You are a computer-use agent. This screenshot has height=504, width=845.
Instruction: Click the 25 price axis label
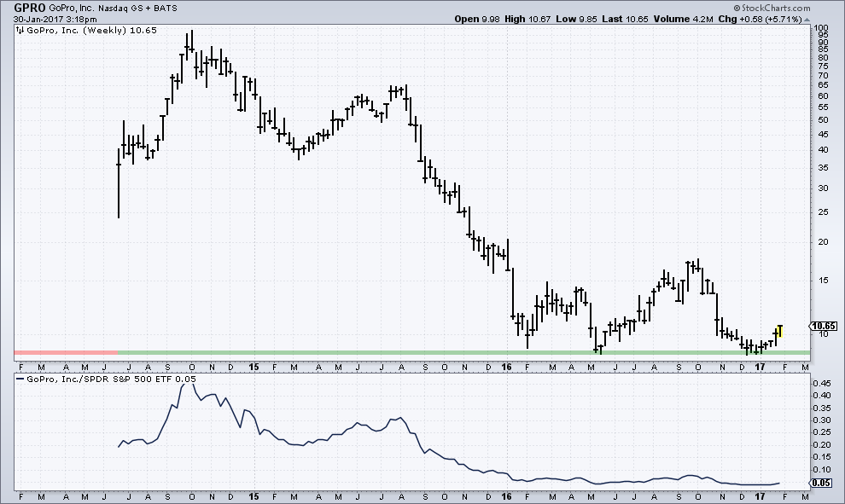point(823,212)
